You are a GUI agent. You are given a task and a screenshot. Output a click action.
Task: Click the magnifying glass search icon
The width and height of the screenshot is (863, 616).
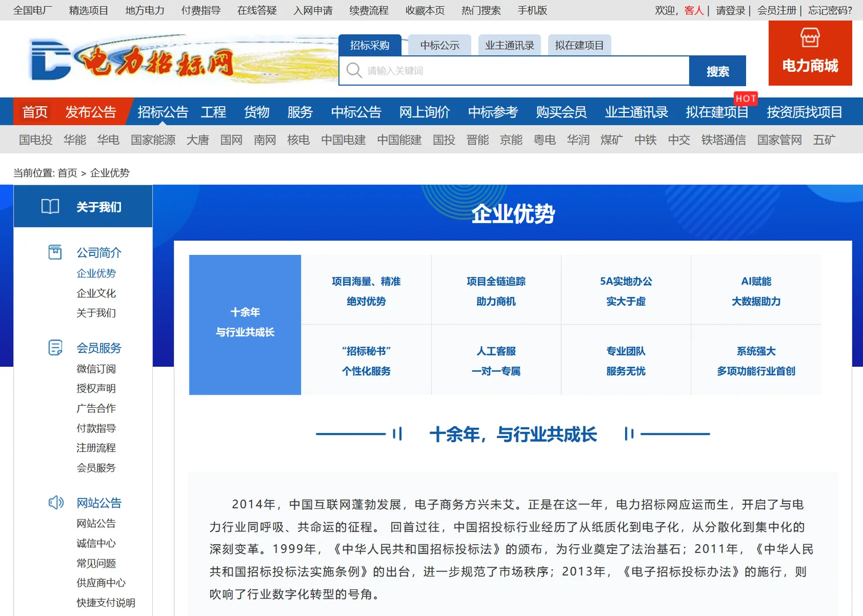pyautogui.click(x=354, y=71)
